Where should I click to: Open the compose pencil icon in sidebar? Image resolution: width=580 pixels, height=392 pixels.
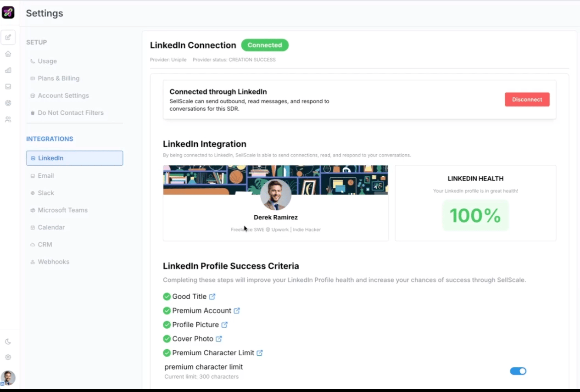(8, 37)
